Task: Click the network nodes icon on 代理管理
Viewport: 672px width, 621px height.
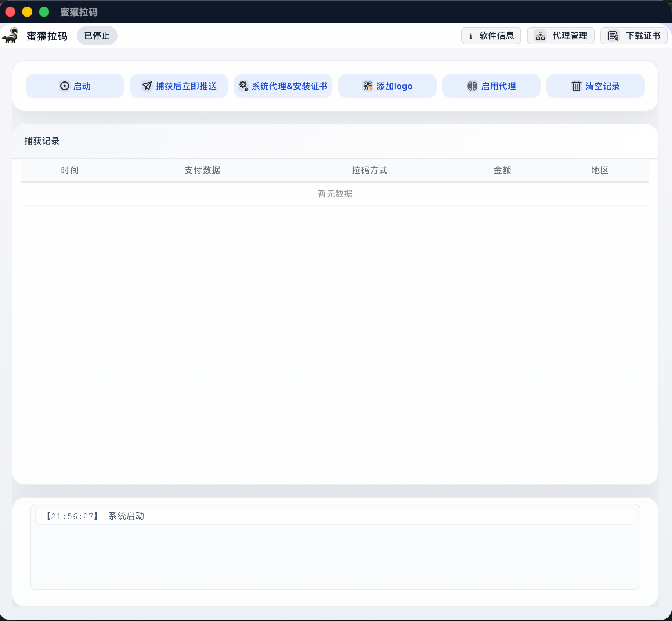Action: 540,36
